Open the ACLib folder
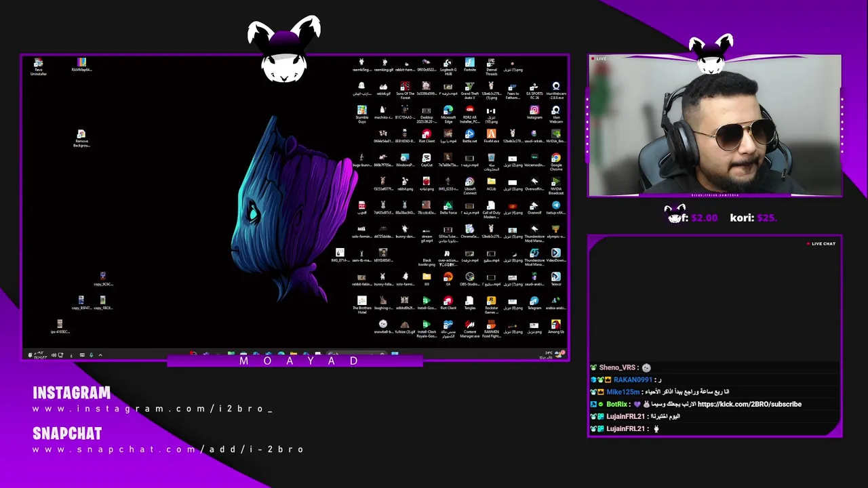Viewport: 868px width, 488px height. pos(491,184)
